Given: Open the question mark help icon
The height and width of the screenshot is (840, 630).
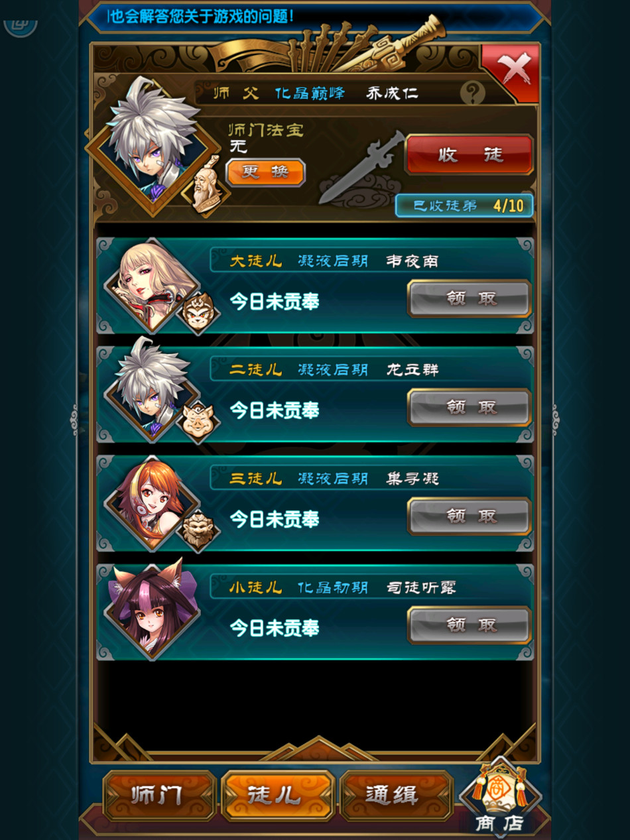Looking at the screenshot, I should tap(472, 93).
